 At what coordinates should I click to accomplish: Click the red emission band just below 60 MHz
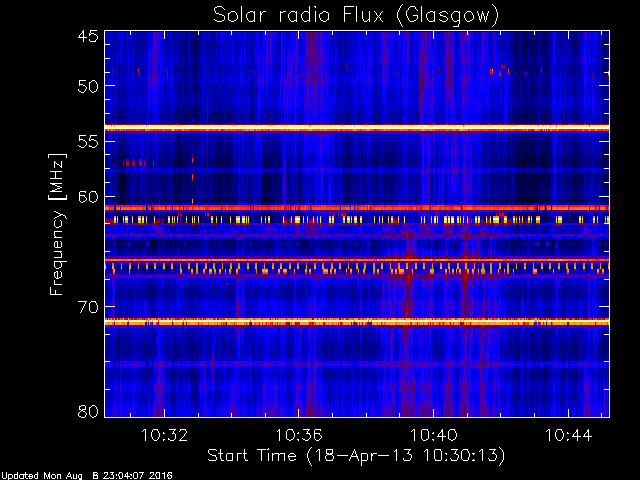click(x=357, y=208)
